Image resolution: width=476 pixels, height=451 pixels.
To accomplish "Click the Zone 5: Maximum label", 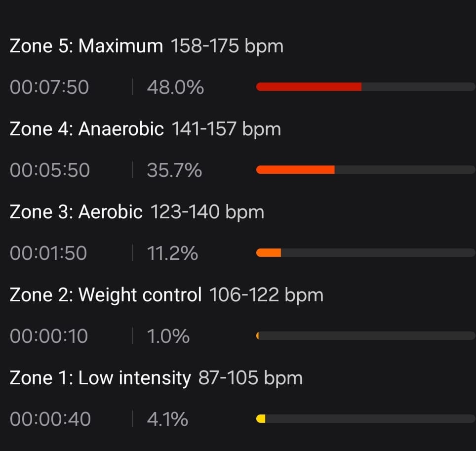I will [x=86, y=46].
